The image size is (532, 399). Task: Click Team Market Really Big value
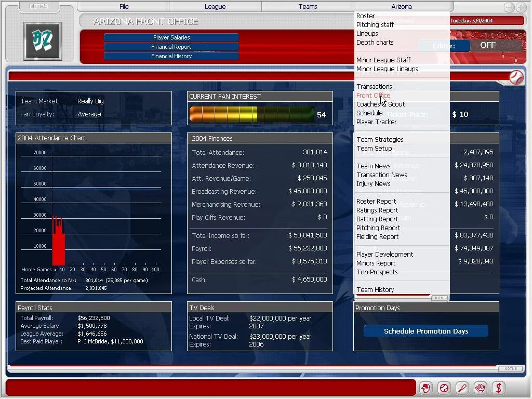pos(90,101)
